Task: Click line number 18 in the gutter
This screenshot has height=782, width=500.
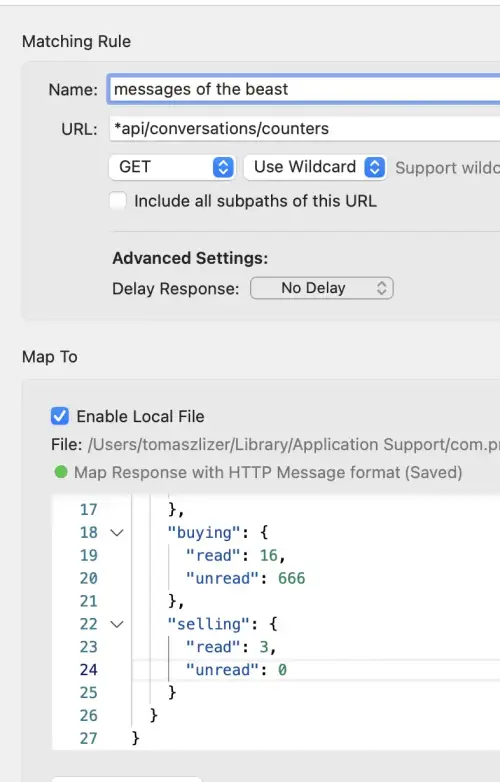Action: tap(88, 533)
